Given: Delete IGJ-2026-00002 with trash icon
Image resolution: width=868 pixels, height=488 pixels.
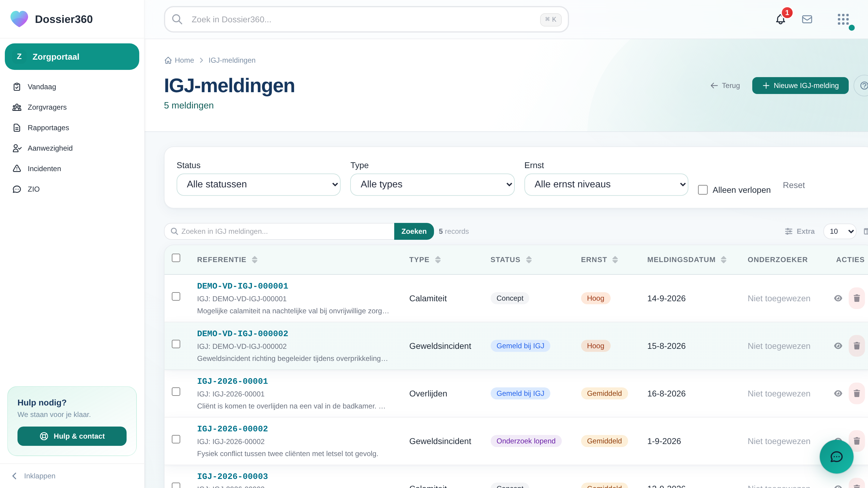Looking at the screenshot, I should click(x=857, y=441).
